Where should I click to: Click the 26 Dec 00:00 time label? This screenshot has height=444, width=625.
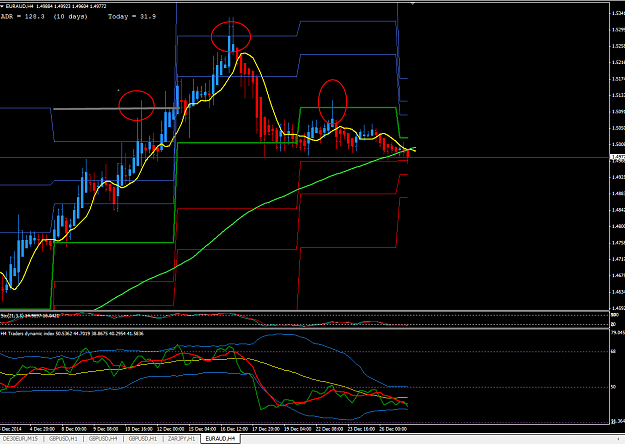(393, 429)
